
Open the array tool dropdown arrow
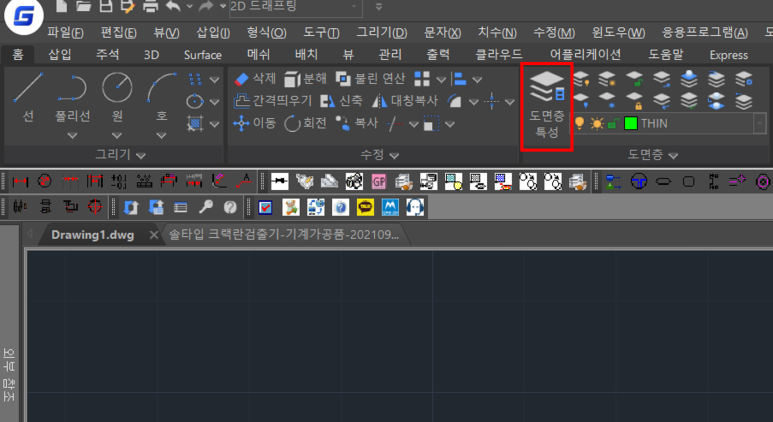tap(441, 79)
